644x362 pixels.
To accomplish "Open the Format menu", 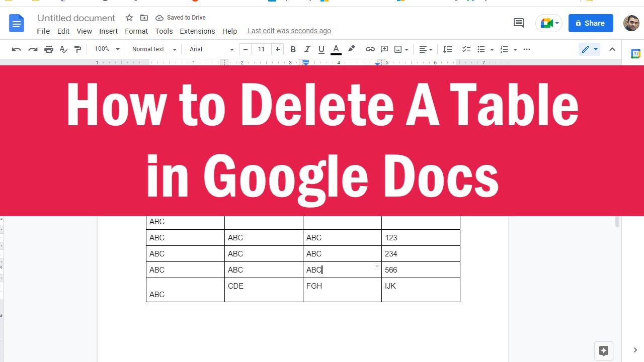I will [x=136, y=31].
